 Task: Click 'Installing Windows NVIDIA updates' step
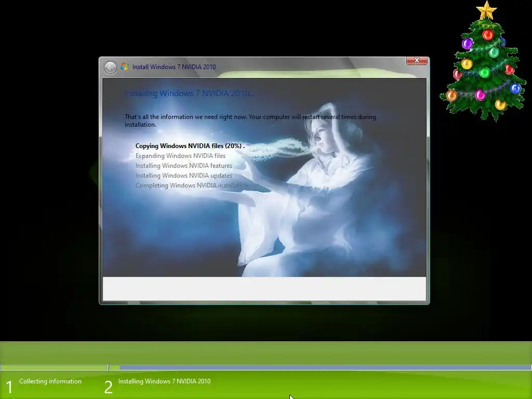coord(184,176)
